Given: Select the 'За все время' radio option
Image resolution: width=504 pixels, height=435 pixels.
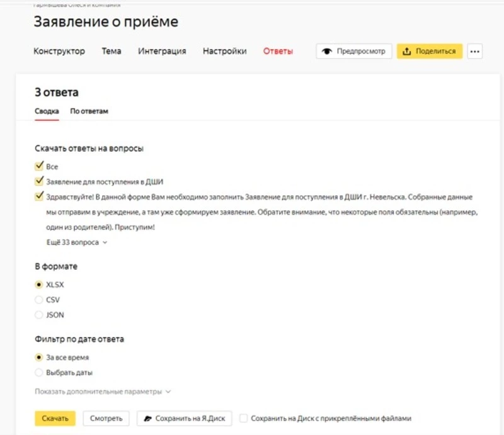Looking at the screenshot, I should tap(39, 358).
